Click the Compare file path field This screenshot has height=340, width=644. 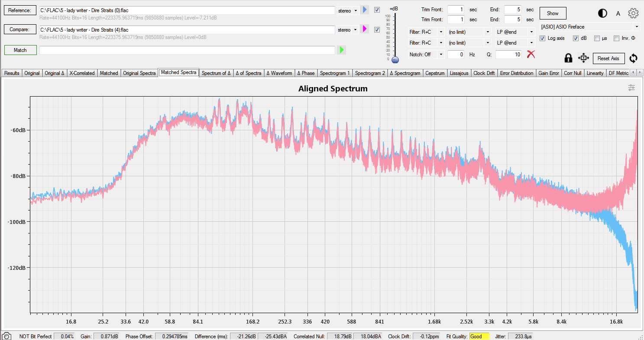click(187, 29)
